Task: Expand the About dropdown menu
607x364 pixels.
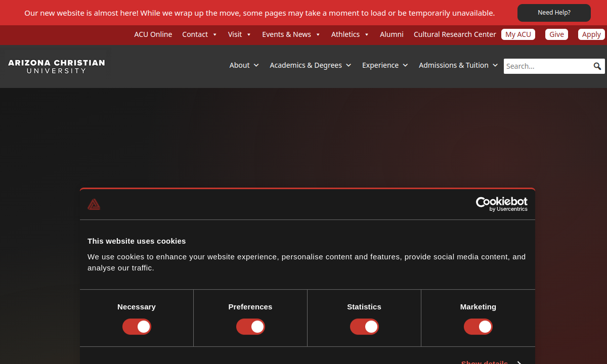Action: tap(244, 65)
